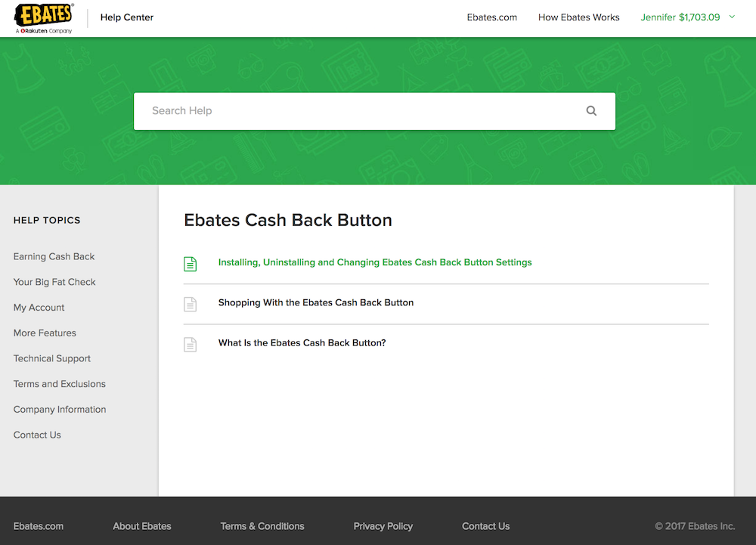The image size is (756, 545).
Task: Open Shopping With the Ebates Cash Back Button
Action: [316, 302]
